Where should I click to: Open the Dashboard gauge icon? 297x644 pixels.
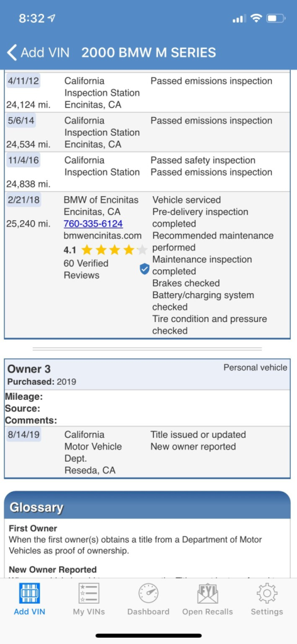tap(148, 594)
